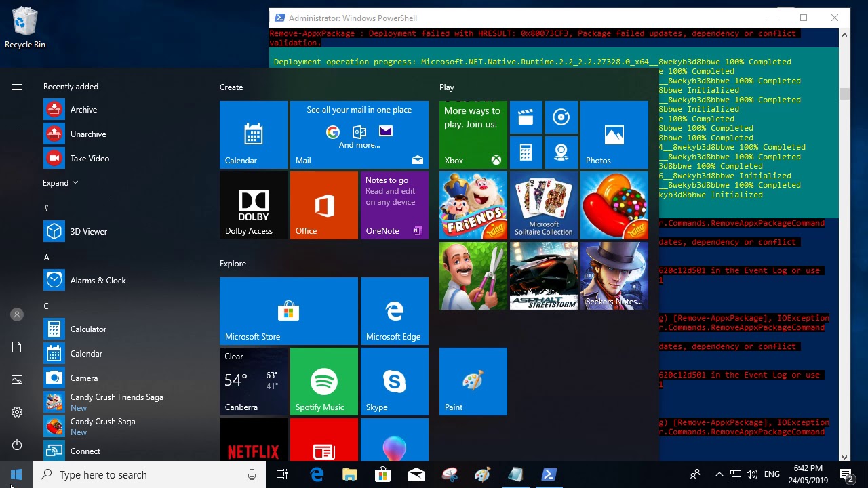Viewport: 868px width, 488px height.
Task: Open File Explorer on taskbar
Action: pos(350,474)
